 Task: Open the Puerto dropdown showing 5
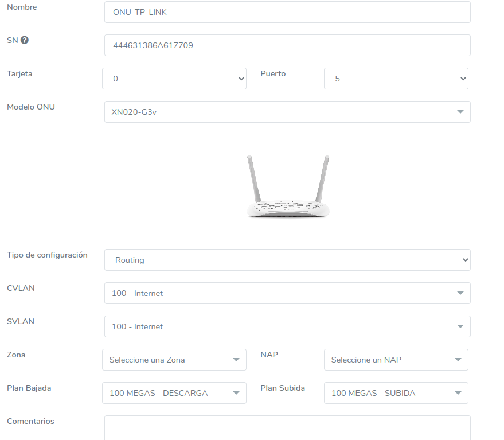point(396,79)
